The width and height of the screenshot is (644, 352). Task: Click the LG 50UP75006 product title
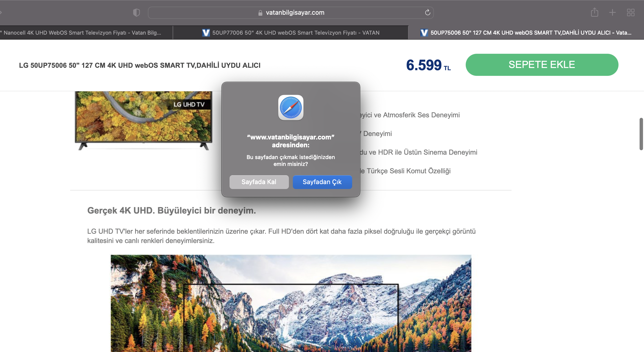pyautogui.click(x=140, y=65)
